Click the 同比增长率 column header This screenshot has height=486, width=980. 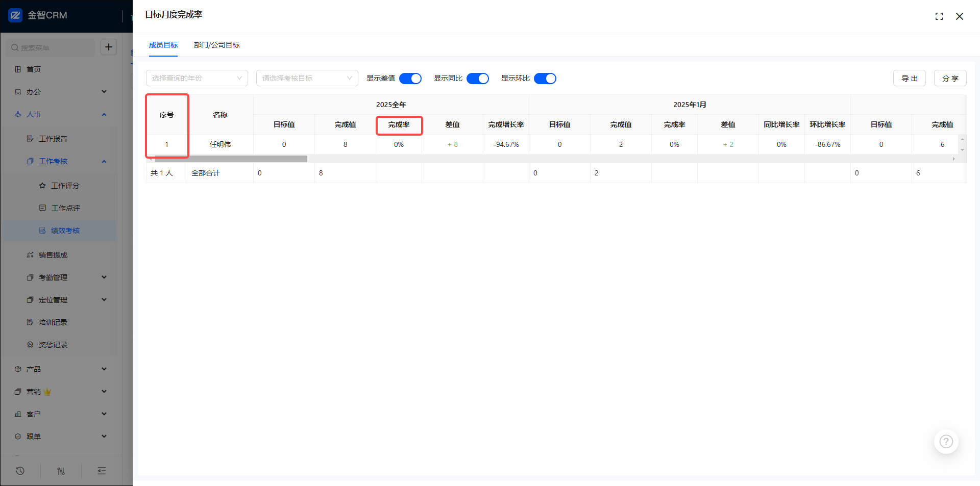(x=782, y=124)
